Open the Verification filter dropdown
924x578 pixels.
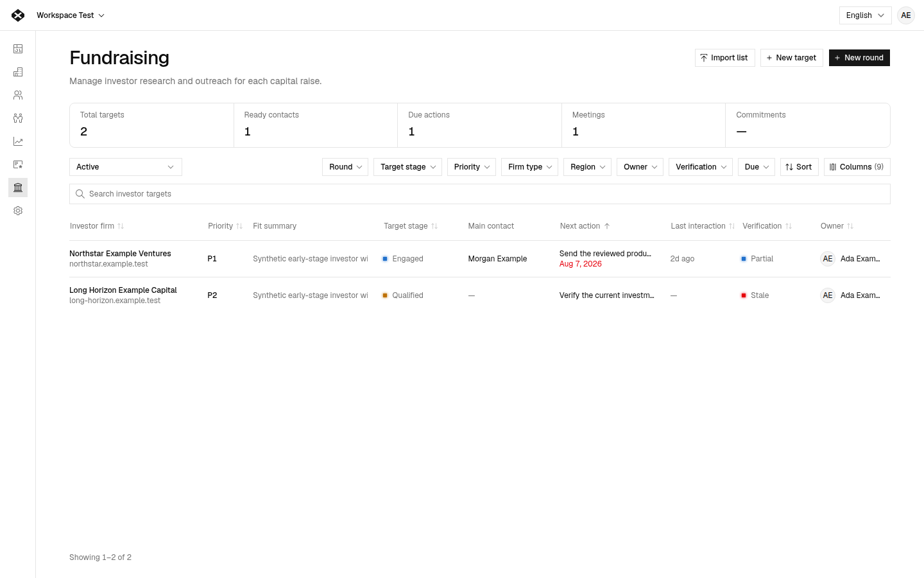coord(701,167)
